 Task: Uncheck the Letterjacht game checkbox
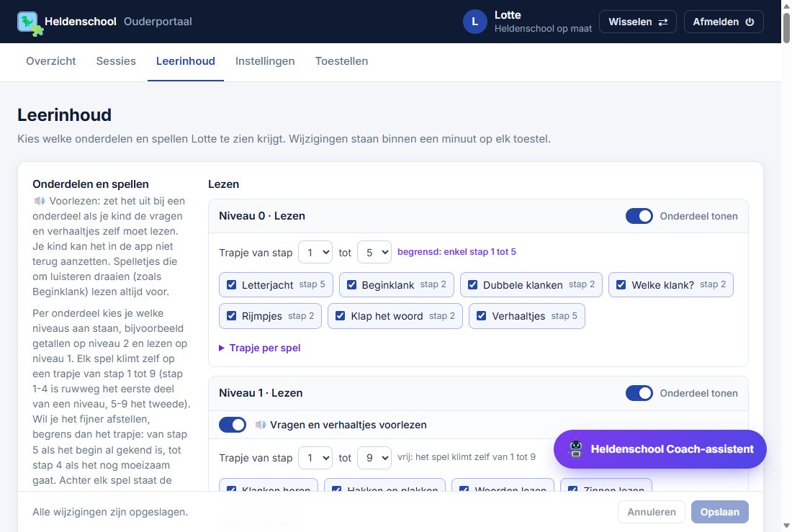pos(231,285)
